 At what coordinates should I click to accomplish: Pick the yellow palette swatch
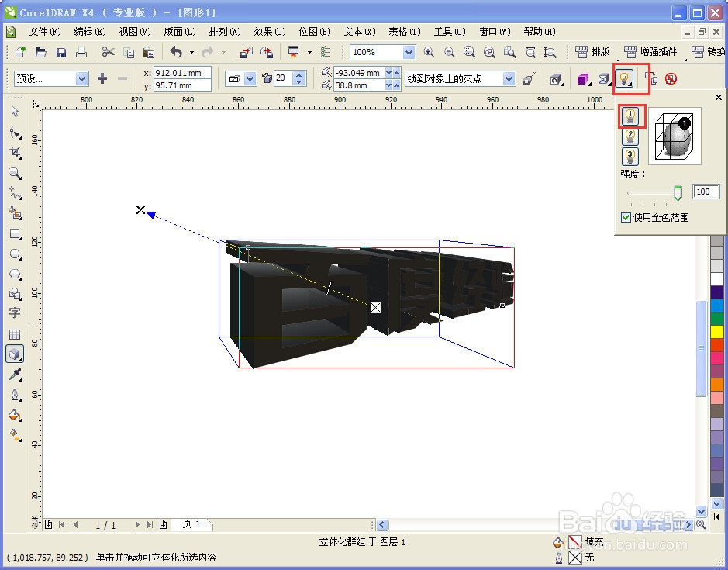click(x=717, y=332)
